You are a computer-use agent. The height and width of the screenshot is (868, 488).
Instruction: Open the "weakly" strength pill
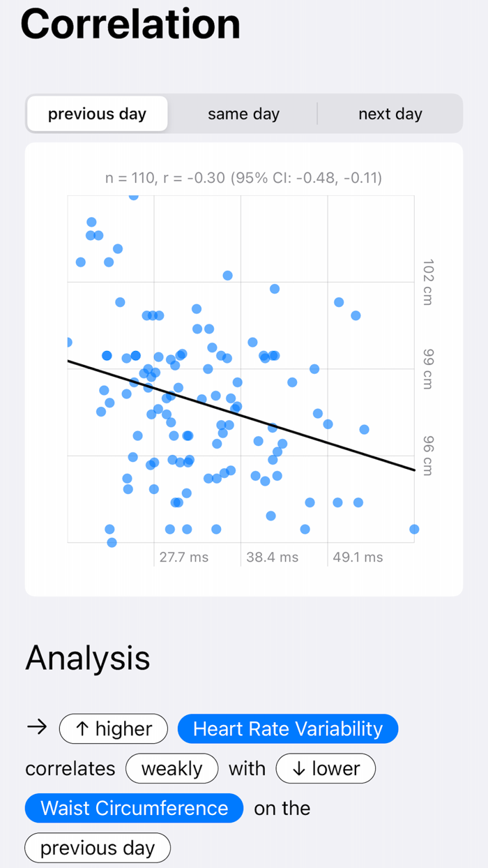[171, 769]
